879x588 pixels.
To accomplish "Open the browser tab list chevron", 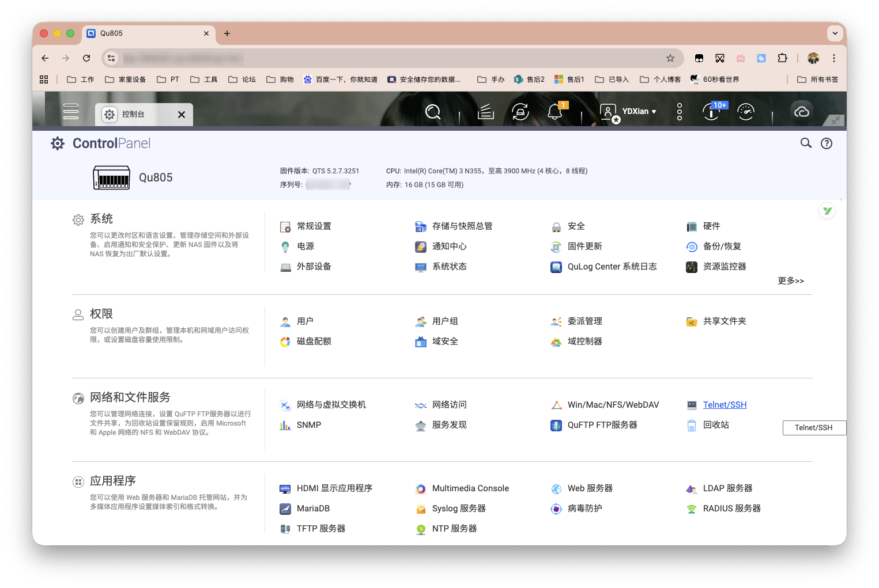I will [835, 33].
